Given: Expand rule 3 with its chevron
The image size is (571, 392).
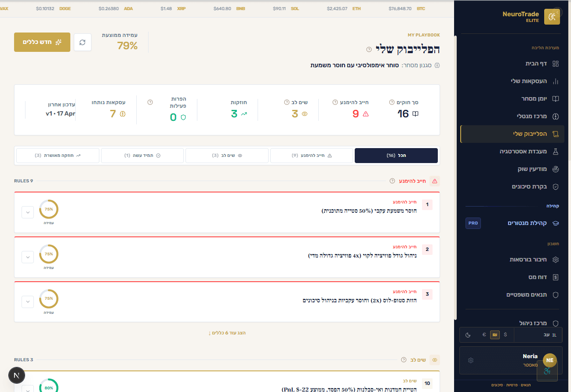Looking at the screenshot, I should [28, 302].
